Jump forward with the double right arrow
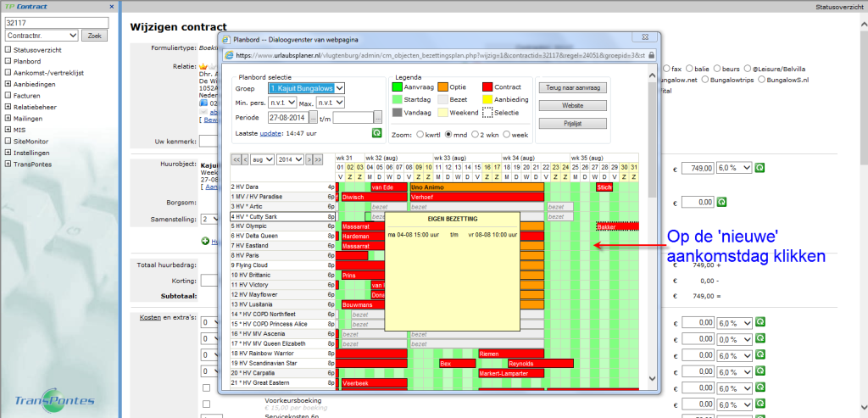 [x=318, y=159]
